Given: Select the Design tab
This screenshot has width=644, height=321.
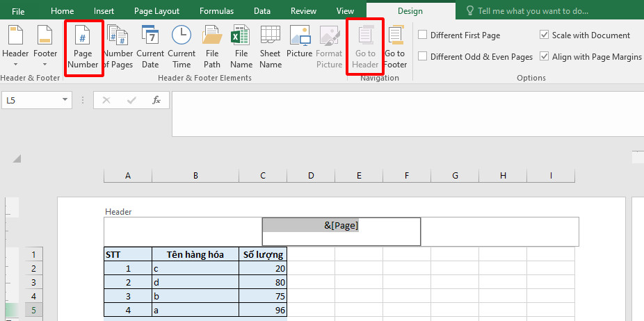Looking at the screenshot, I should pos(410,11).
